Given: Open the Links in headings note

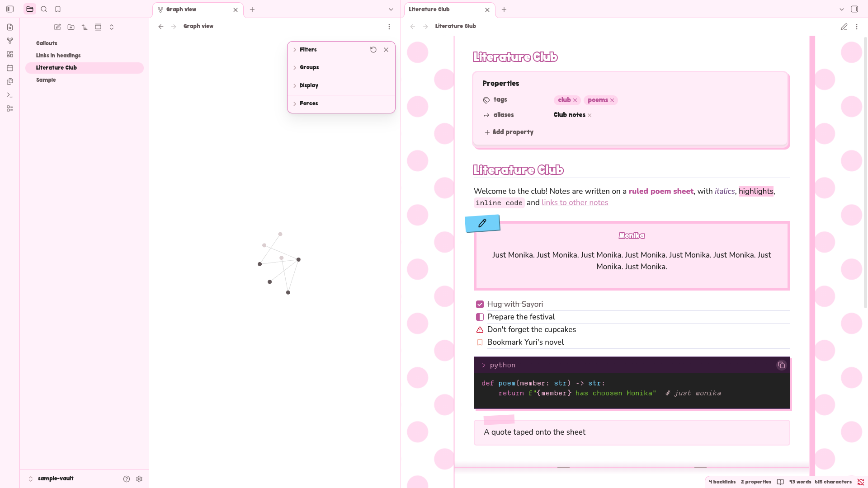Looking at the screenshot, I should tap(84, 56).
